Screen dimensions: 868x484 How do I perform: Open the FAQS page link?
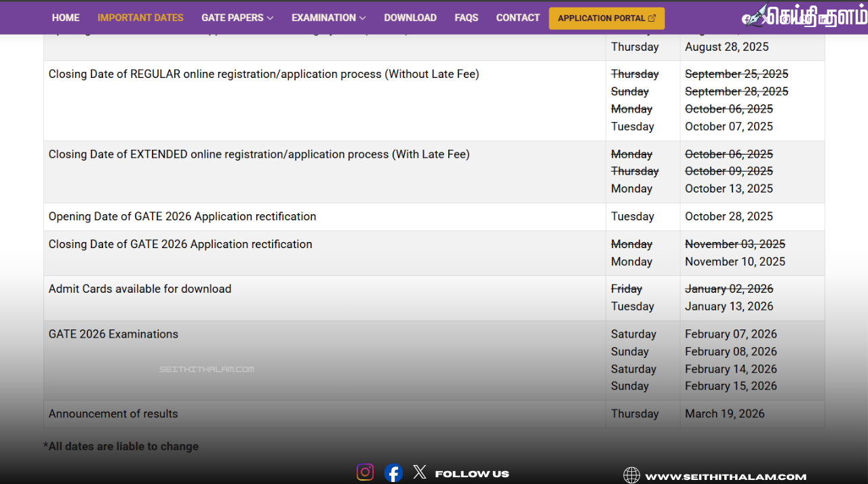click(467, 18)
